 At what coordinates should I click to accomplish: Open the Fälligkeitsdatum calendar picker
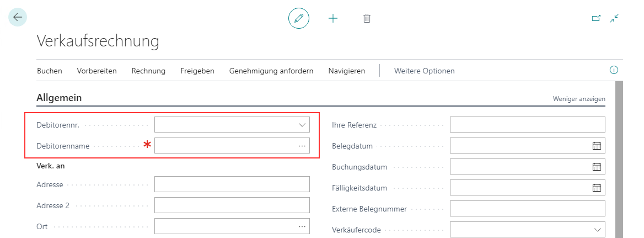597,187
